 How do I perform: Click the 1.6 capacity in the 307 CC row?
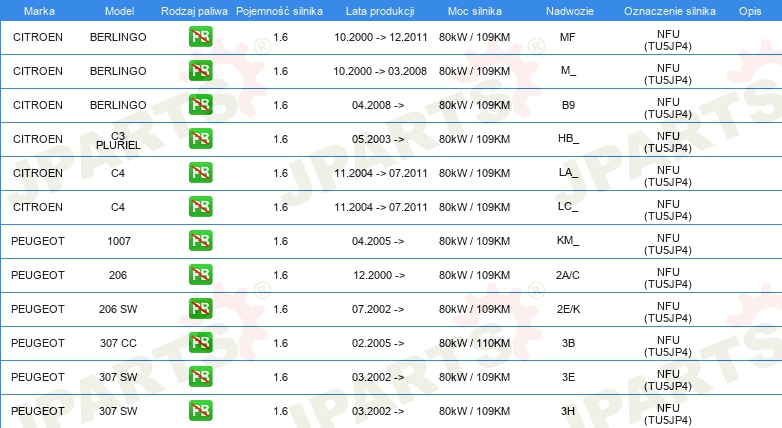click(281, 343)
